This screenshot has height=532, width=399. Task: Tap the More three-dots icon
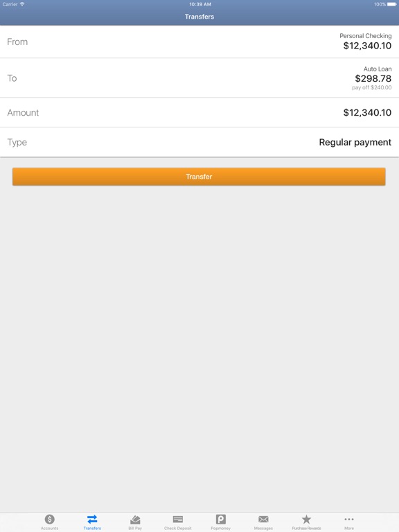tap(349, 519)
